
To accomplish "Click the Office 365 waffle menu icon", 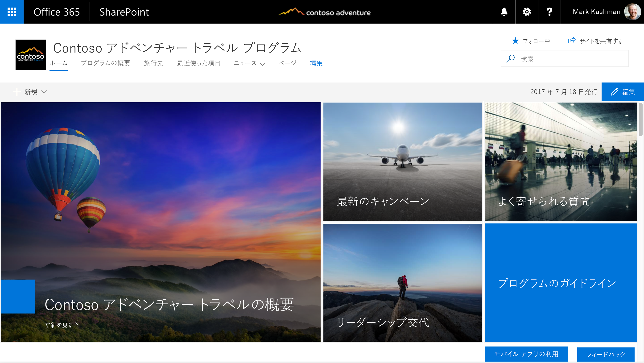I will coord(12,12).
